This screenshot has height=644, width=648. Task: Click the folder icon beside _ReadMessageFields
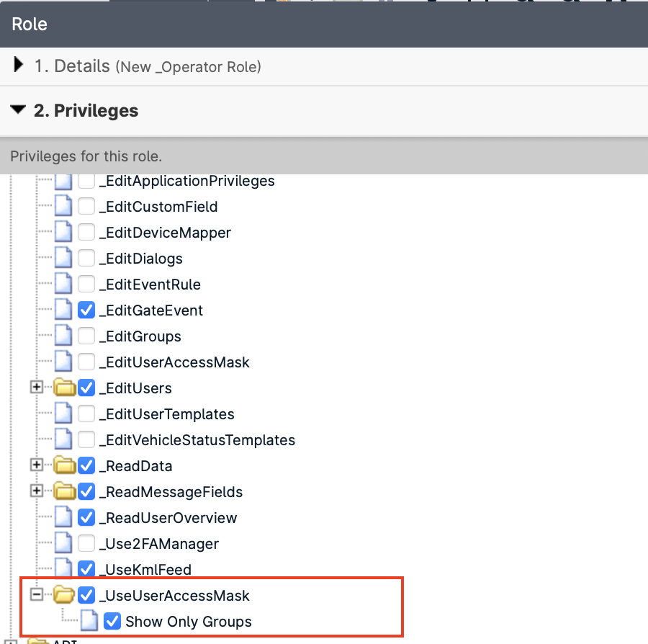pos(65,492)
